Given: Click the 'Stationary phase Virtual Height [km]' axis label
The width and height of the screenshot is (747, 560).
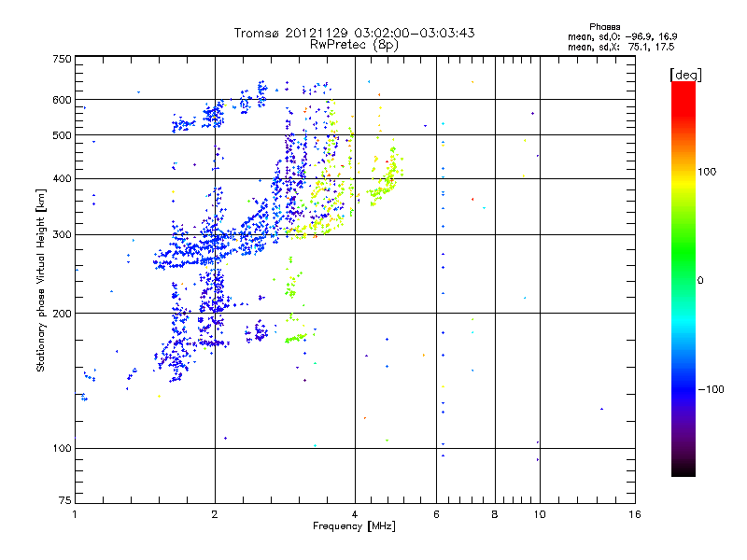Looking at the screenshot, I should pos(41,281).
